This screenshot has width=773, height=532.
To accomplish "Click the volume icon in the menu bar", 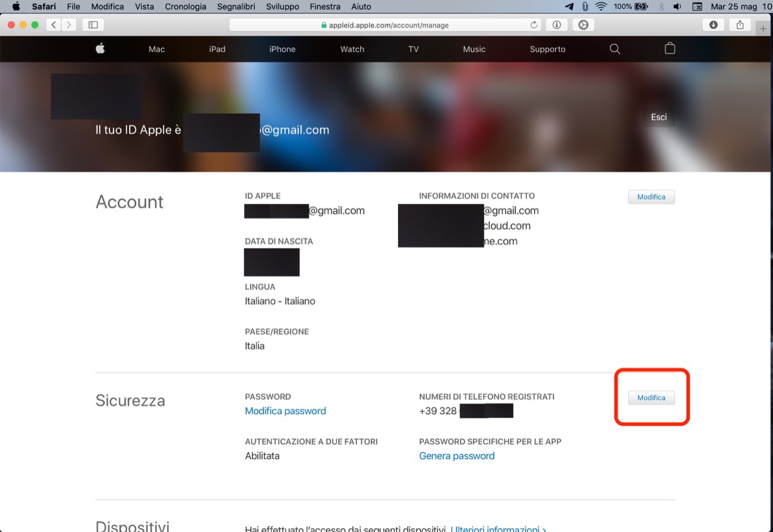I will (676, 6).
